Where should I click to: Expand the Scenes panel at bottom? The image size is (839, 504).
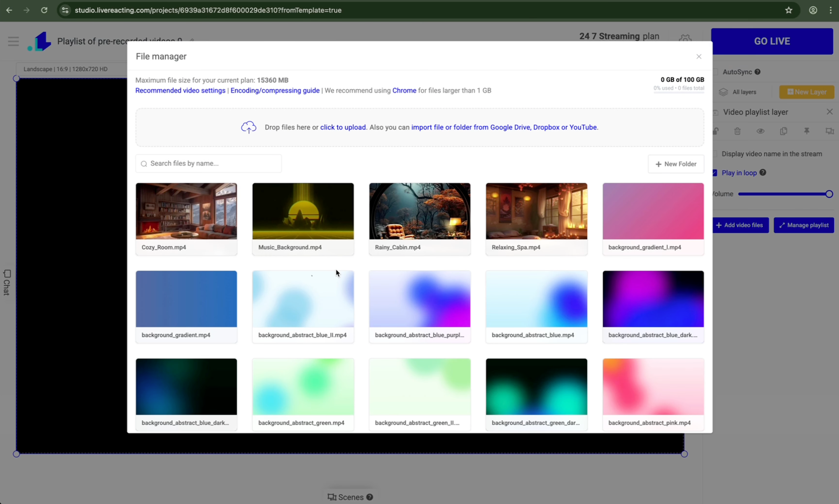click(350, 497)
